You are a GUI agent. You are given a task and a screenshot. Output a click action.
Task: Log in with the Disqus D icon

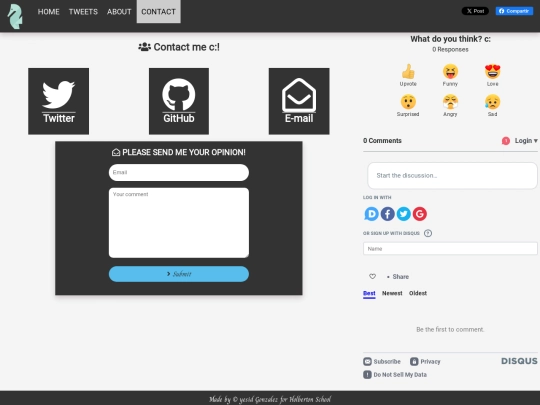coord(371,214)
